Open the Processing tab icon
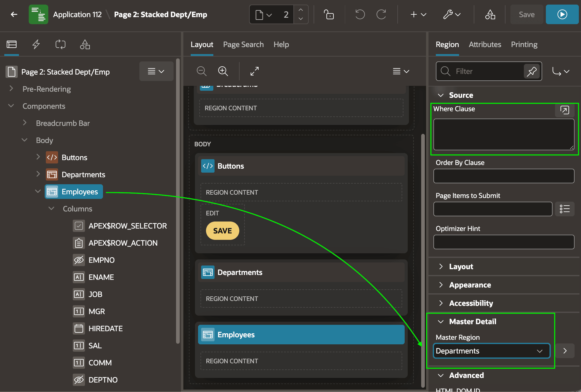581x392 pixels. point(61,45)
